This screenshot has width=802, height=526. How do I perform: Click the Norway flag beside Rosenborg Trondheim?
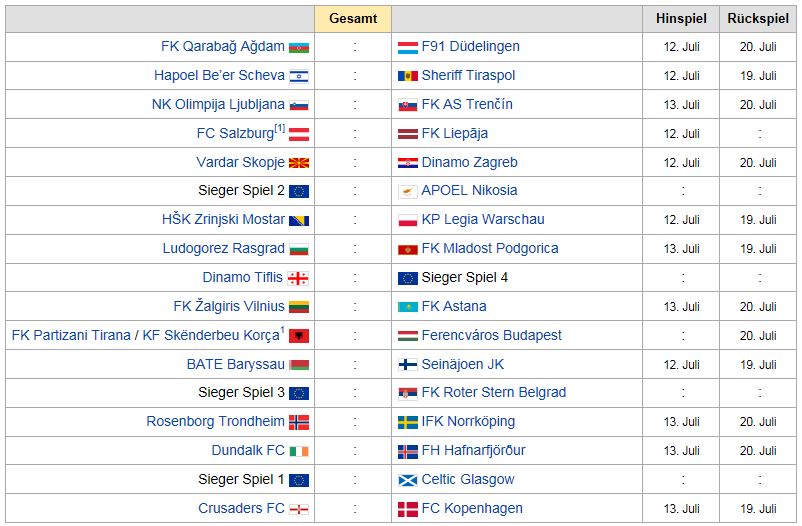click(299, 422)
